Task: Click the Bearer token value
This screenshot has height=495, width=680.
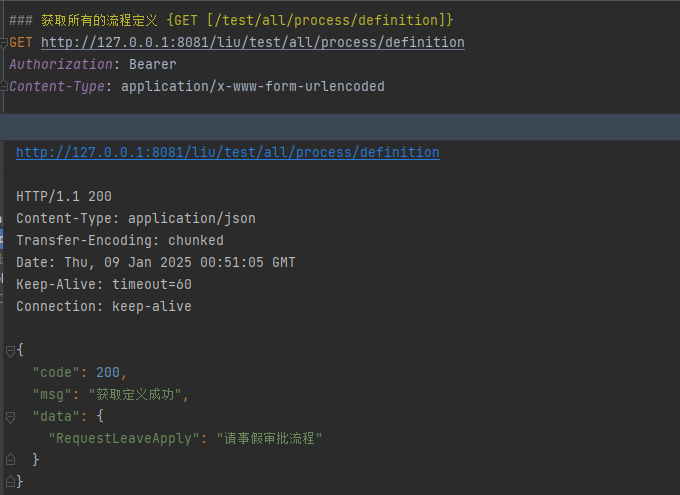Action: coord(152,64)
